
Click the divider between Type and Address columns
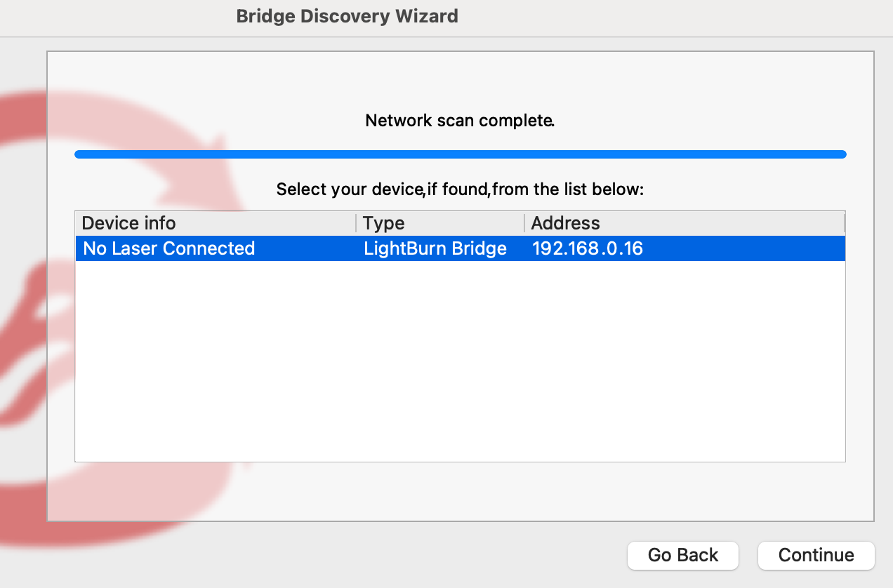[x=524, y=223]
